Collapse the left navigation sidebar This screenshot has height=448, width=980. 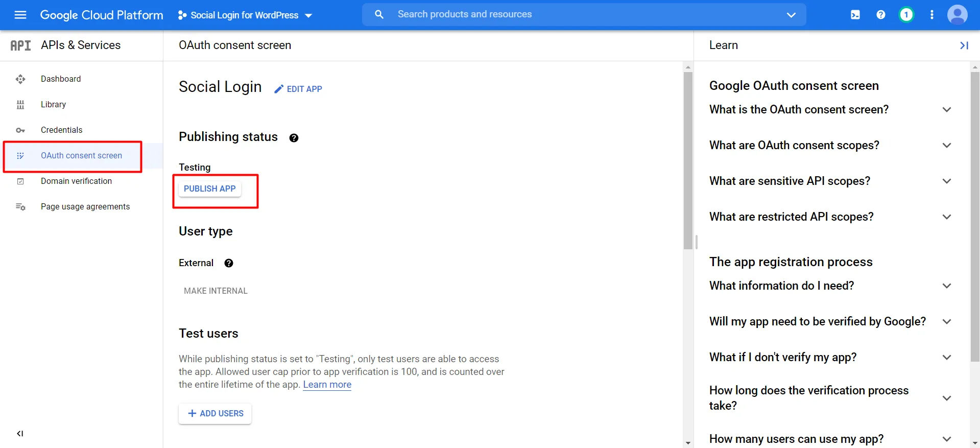[x=20, y=434]
